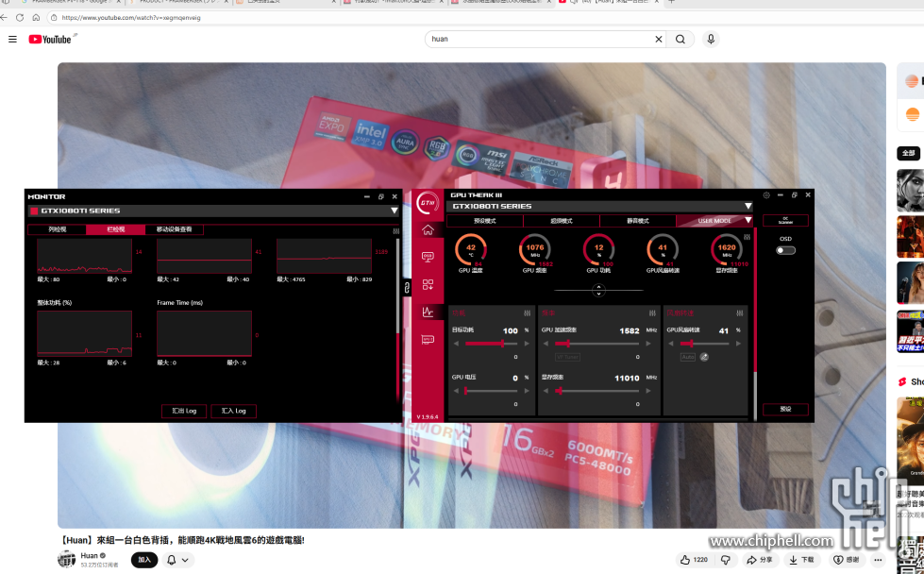Collapse the gauges panel with chevron button

(598, 291)
